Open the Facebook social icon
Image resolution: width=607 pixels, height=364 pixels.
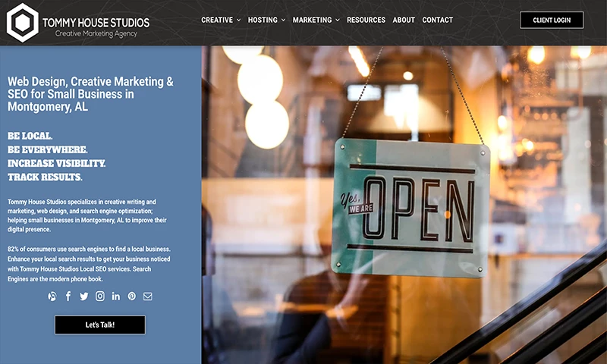tap(68, 297)
